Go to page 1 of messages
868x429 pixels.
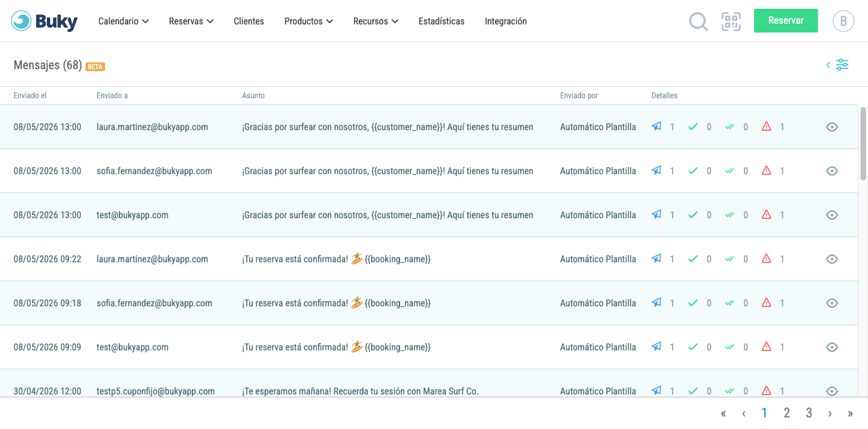pos(764,413)
